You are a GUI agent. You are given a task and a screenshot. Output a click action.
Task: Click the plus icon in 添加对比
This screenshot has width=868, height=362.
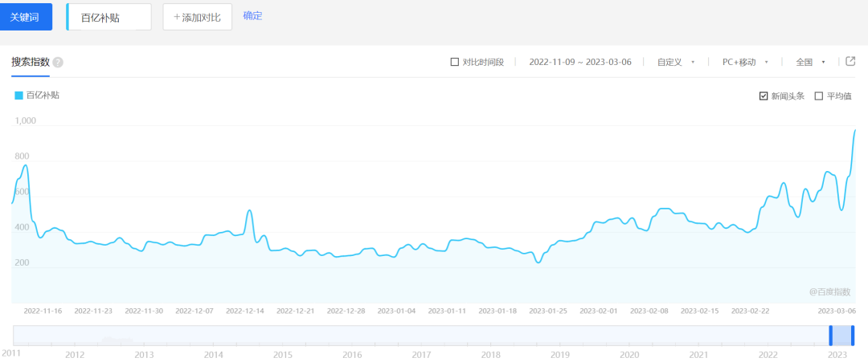tap(177, 17)
